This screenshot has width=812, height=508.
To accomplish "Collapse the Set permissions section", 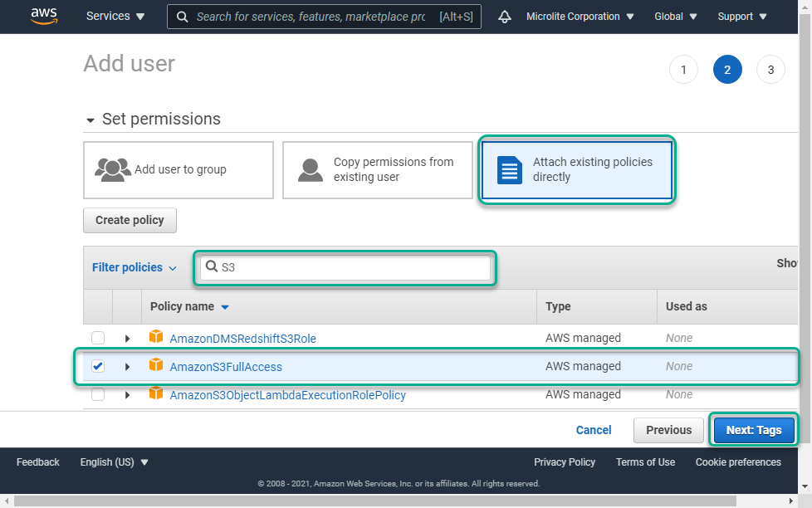I will click(x=90, y=120).
